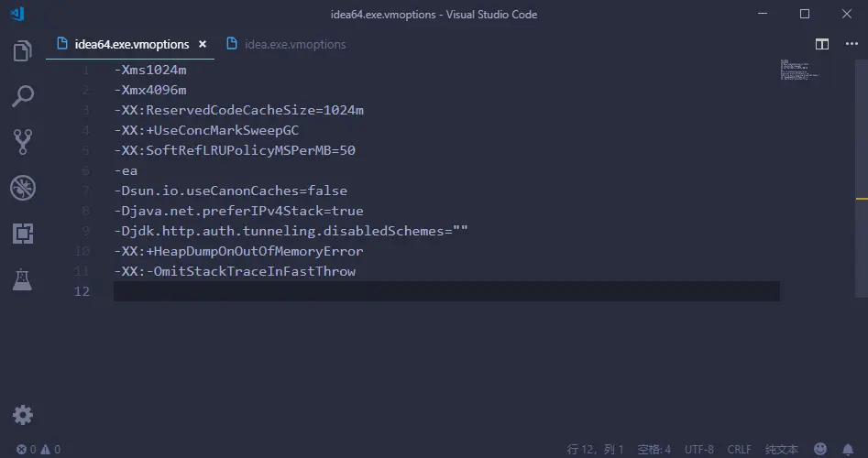The width and height of the screenshot is (868, 458).
Task: Change language mode 纯文本
Action: (782, 450)
